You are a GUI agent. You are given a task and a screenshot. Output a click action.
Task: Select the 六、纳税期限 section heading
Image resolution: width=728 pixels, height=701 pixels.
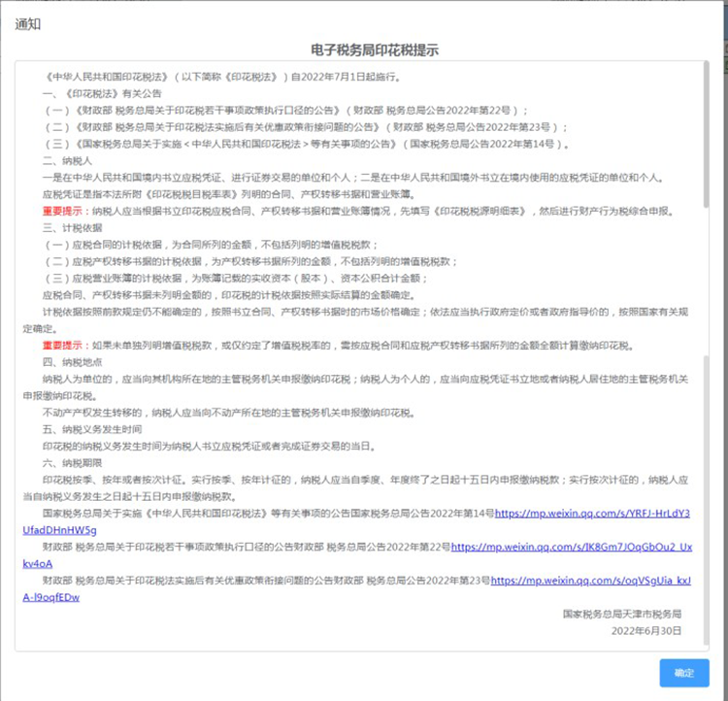72,463
